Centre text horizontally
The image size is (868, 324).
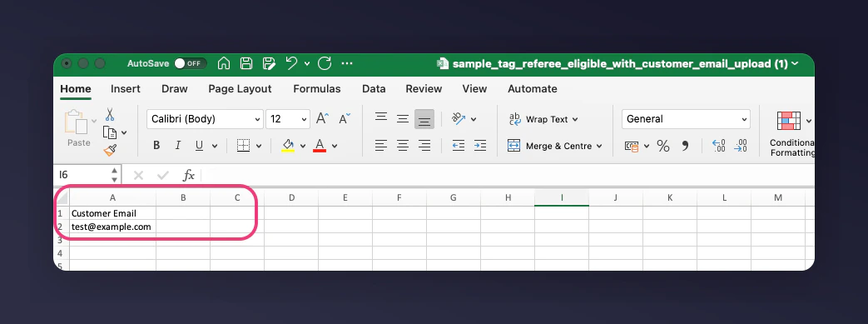click(x=403, y=146)
